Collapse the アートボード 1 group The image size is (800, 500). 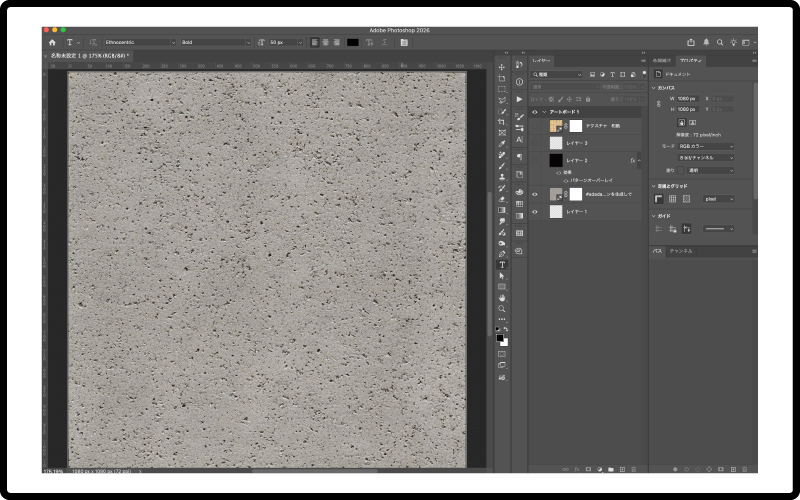(x=544, y=112)
